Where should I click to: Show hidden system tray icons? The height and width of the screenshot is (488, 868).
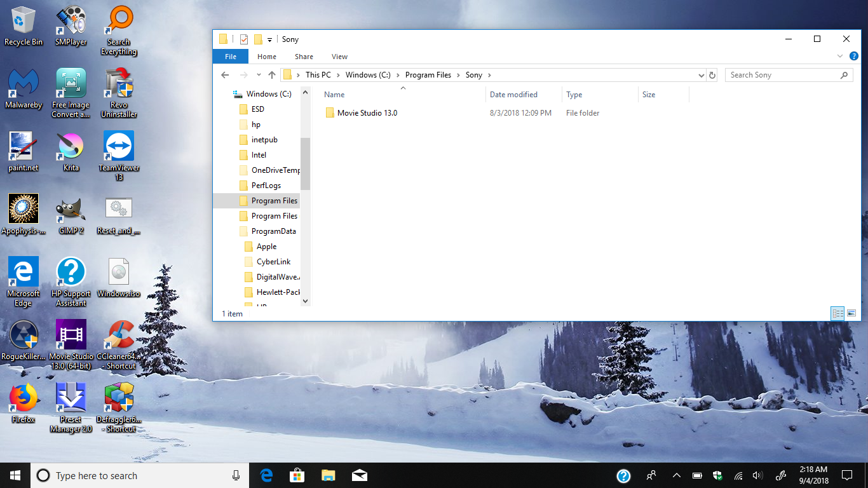pos(677,475)
